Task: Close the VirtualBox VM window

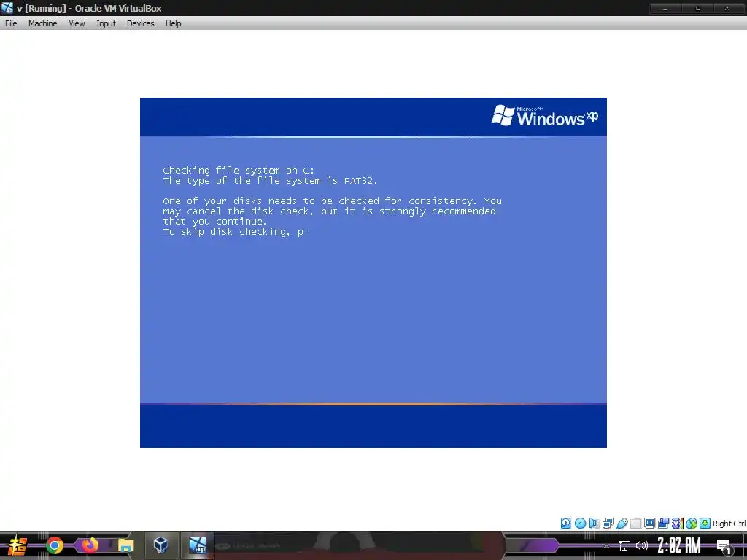Action: coord(727,8)
